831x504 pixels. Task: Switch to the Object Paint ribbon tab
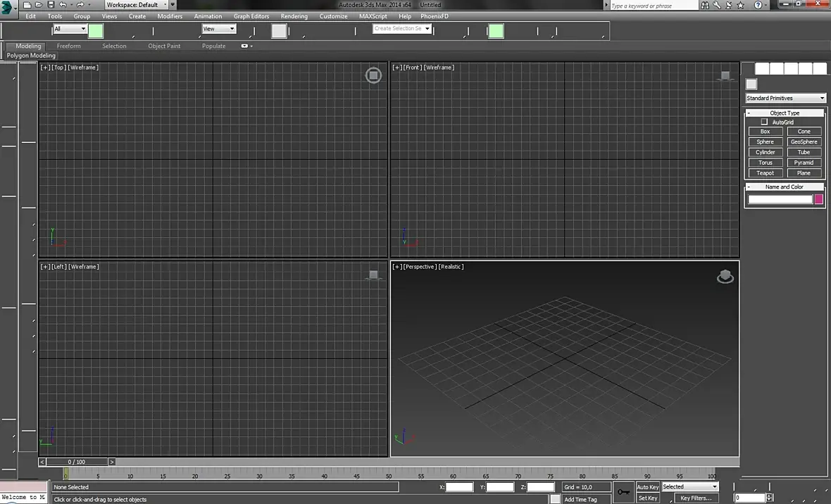[164, 46]
